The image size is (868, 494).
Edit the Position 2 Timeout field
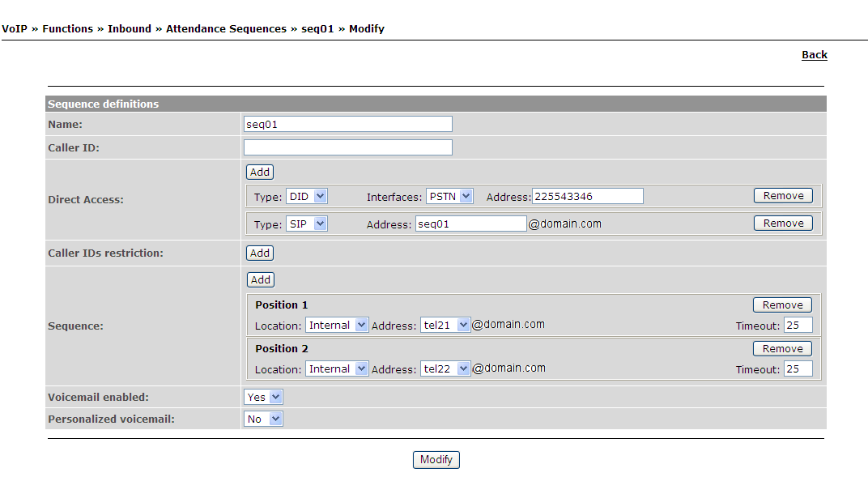pos(798,368)
